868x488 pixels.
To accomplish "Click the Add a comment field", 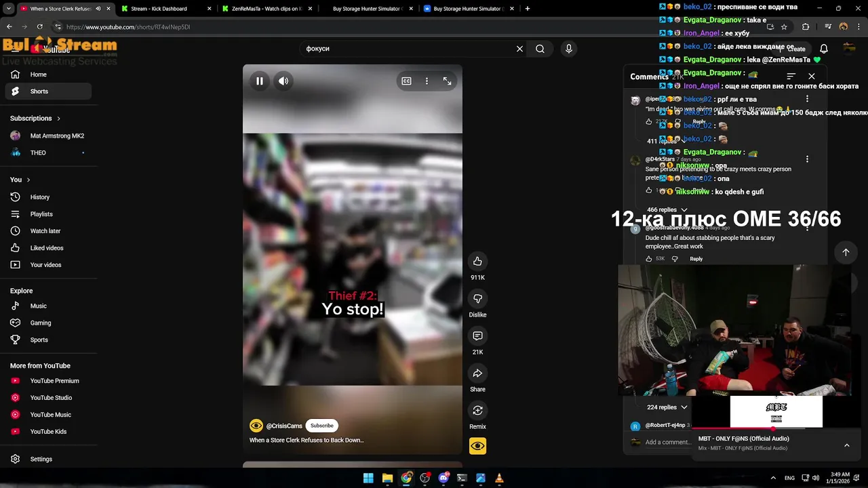I will [668, 443].
